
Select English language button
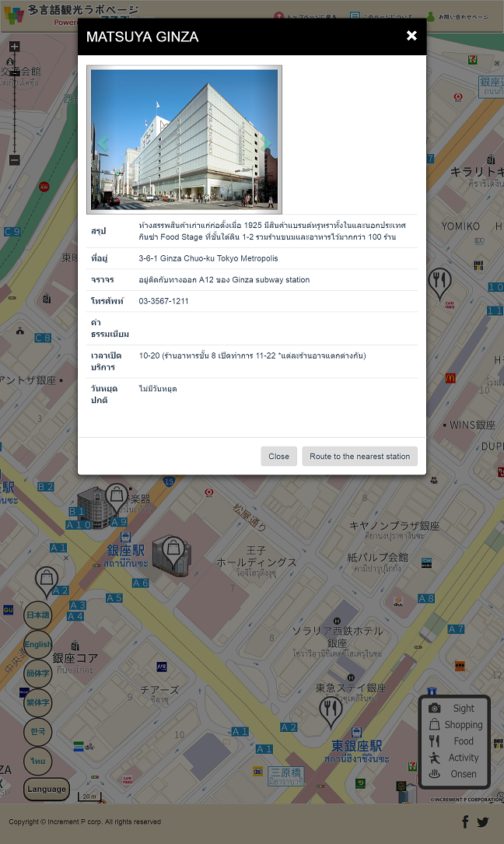click(37, 644)
